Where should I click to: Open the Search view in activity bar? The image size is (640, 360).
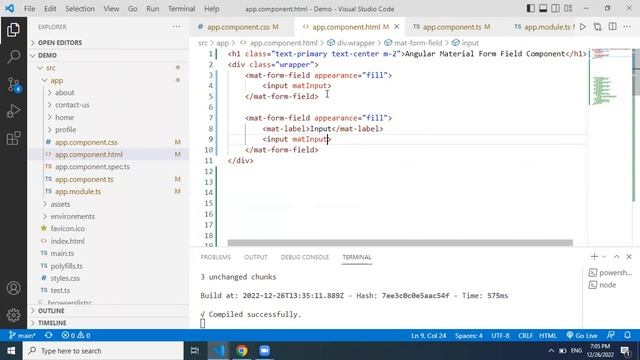[x=13, y=56]
